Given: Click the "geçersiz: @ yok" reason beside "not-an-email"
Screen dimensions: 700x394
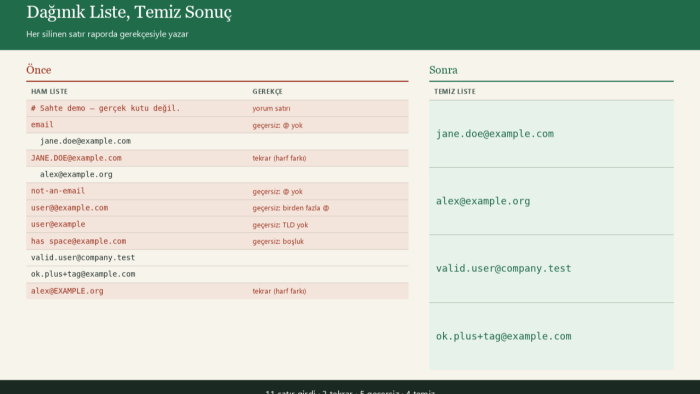Looking at the screenshot, I should (277, 191).
